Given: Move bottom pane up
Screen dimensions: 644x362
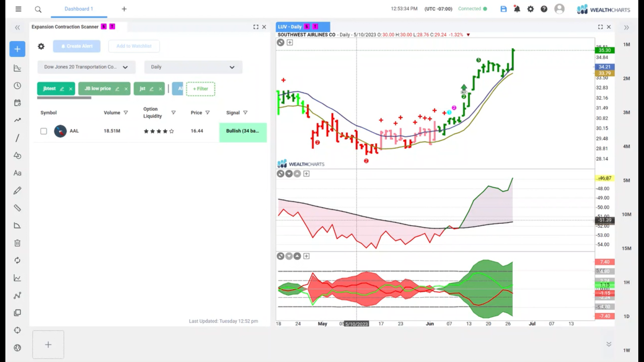Looking at the screenshot, I should (297, 256).
